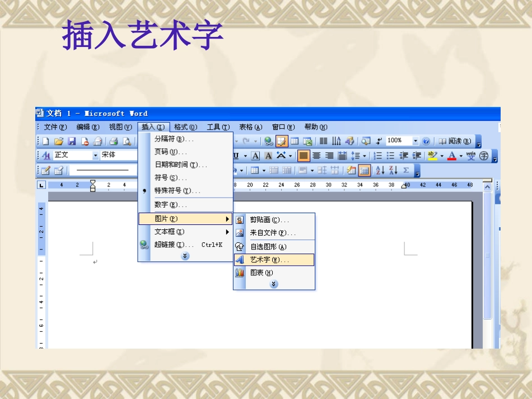Click the ruler's indent hourglass marker
The image size is (532, 399).
(92, 186)
